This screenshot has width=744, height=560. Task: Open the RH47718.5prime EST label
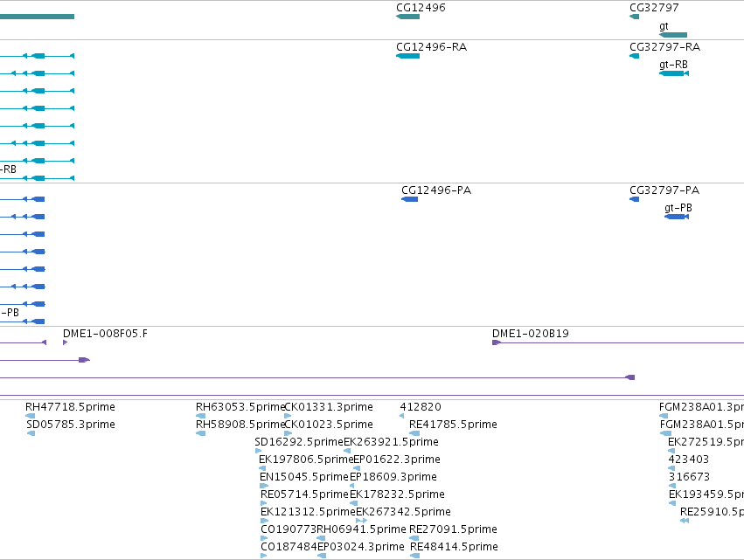[x=70, y=407]
